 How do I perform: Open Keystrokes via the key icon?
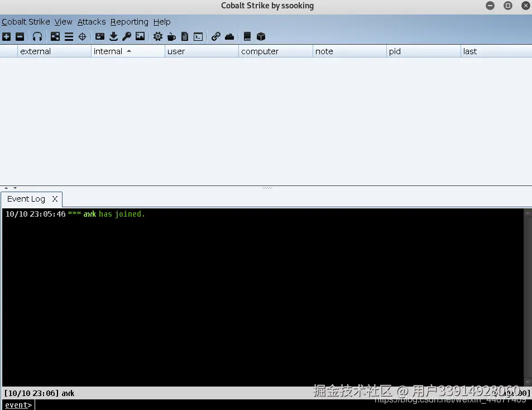pyautogui.click(x=127, y=36)
